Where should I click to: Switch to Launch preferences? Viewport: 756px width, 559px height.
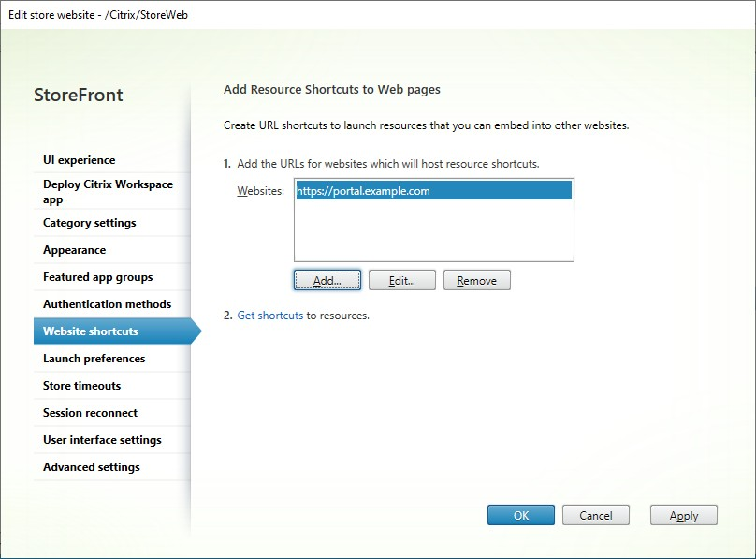click(94, 358)
